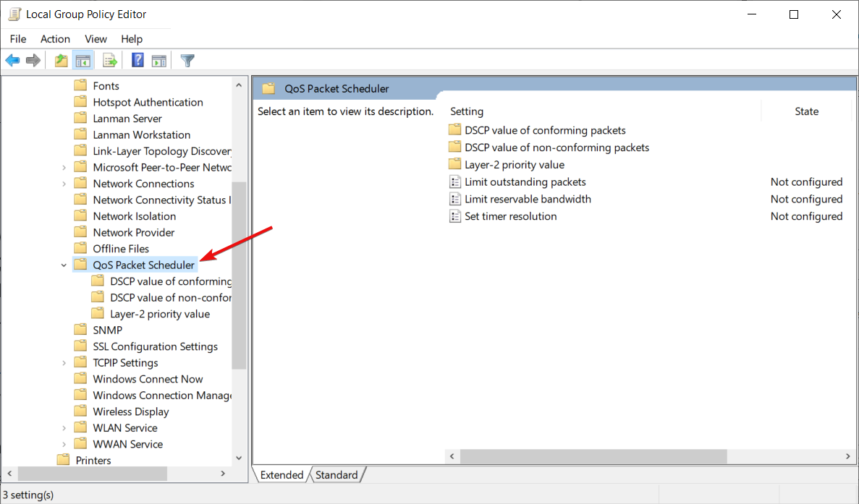This screenshot has height=504, width=859.
Task: Expand the TCPIP Settings node
Action: point(64,363)
